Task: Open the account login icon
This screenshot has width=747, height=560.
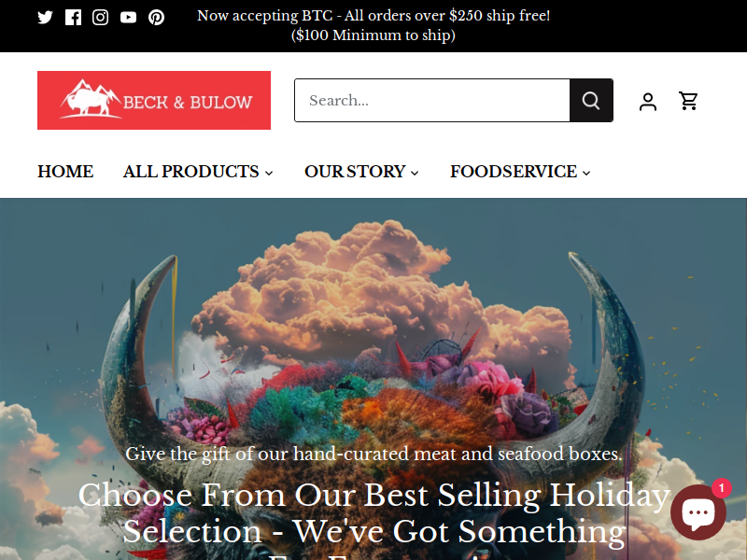Action: (x=648, y=102)
